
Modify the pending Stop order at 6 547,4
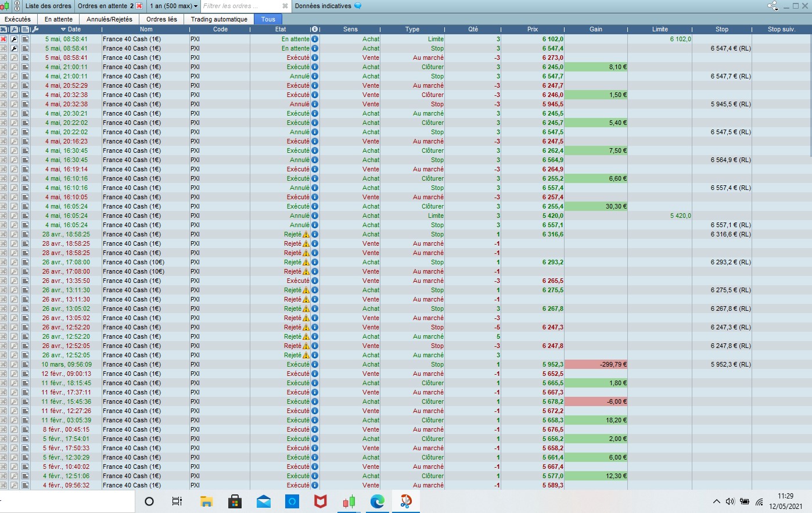point(14,48)
